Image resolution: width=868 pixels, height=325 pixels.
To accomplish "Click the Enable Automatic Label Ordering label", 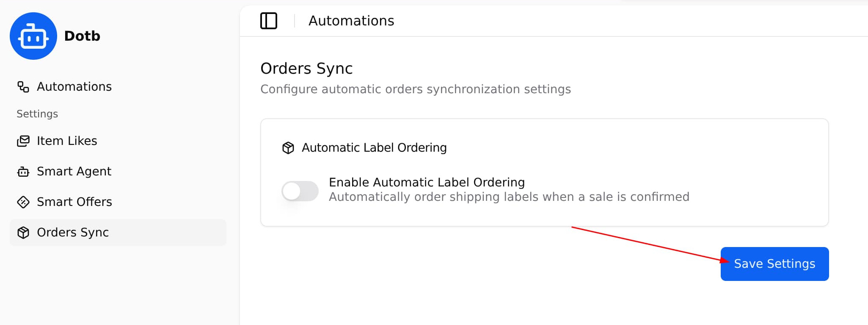I will click(427, 182).
